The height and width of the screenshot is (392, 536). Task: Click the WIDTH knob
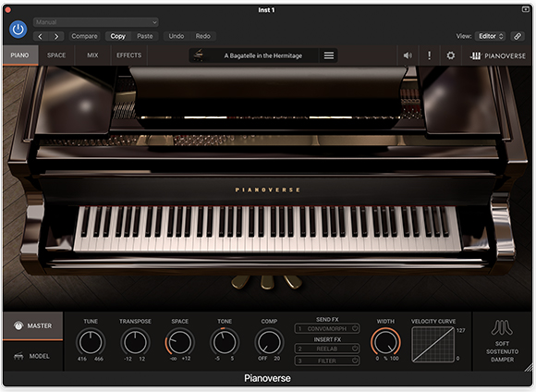pos(385,342)
